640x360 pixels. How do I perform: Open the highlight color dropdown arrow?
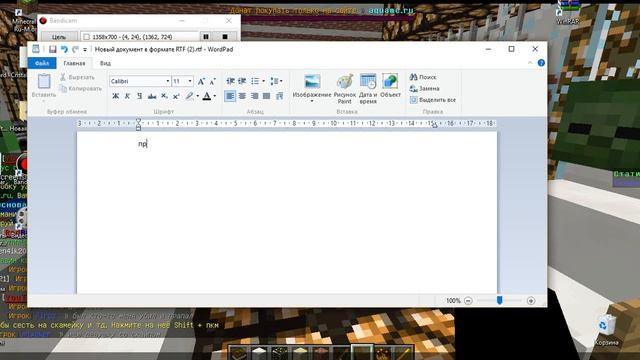coord(198,96)
